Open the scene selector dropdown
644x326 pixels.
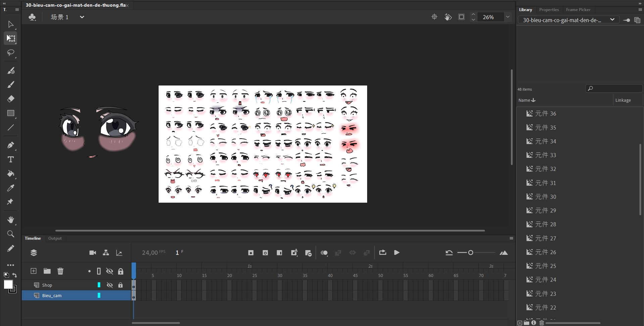pos(82,17)
